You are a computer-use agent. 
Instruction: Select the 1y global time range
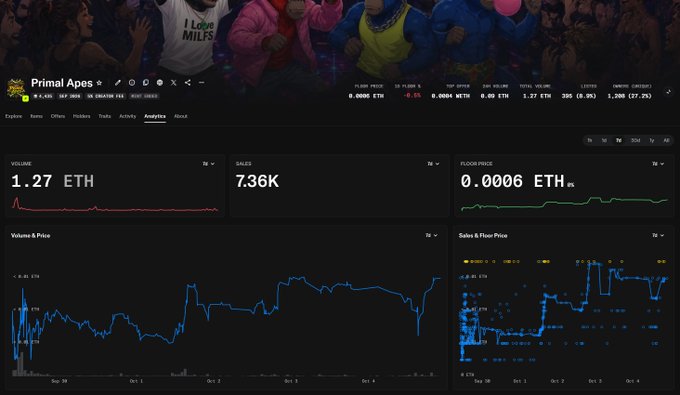(x=652, y=140)
